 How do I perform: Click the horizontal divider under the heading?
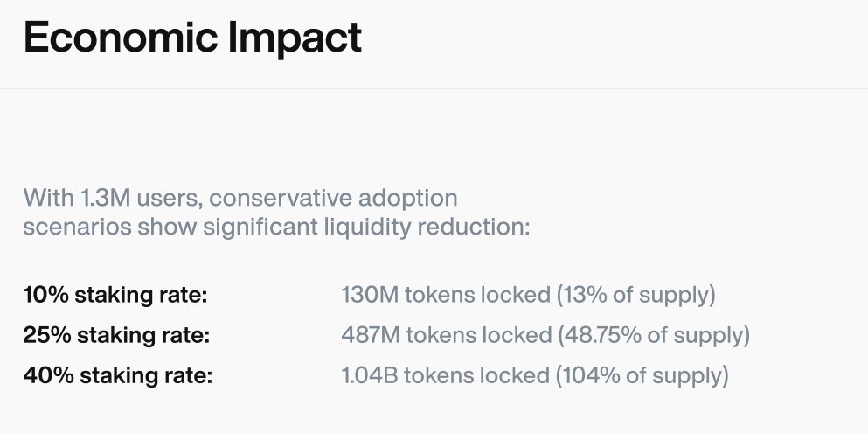tap(434, 88)
